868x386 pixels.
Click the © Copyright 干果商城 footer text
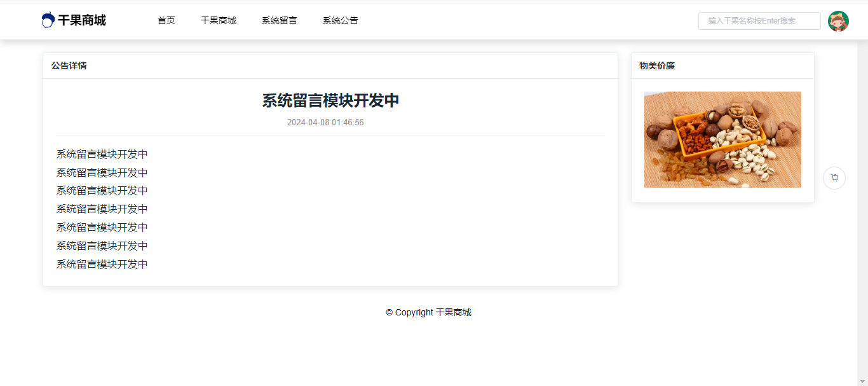[428, 312]
